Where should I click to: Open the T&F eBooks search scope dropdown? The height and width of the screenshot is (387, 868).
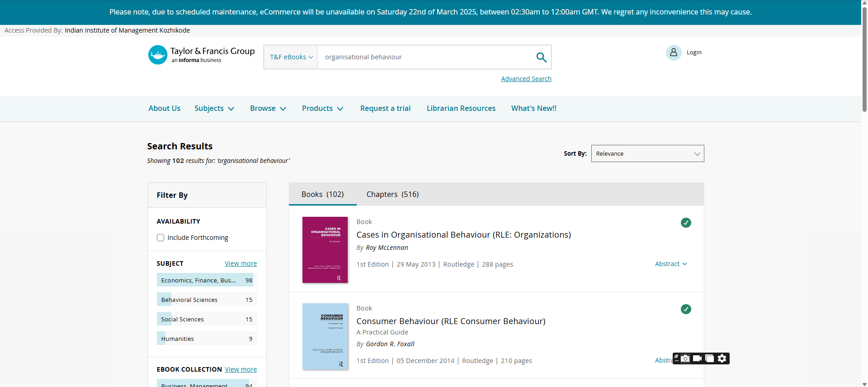pyautogui.click(x=291, y=57)
